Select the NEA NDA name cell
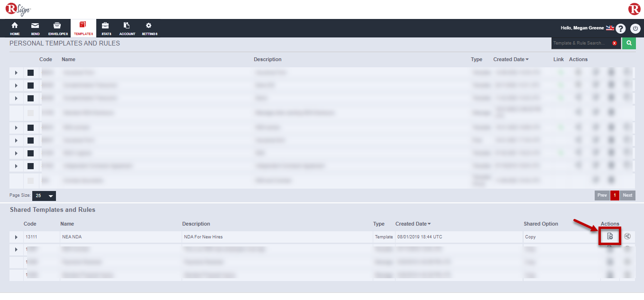Image resolution: width=644 pixels, height=300 pixels. coord(72,237)
